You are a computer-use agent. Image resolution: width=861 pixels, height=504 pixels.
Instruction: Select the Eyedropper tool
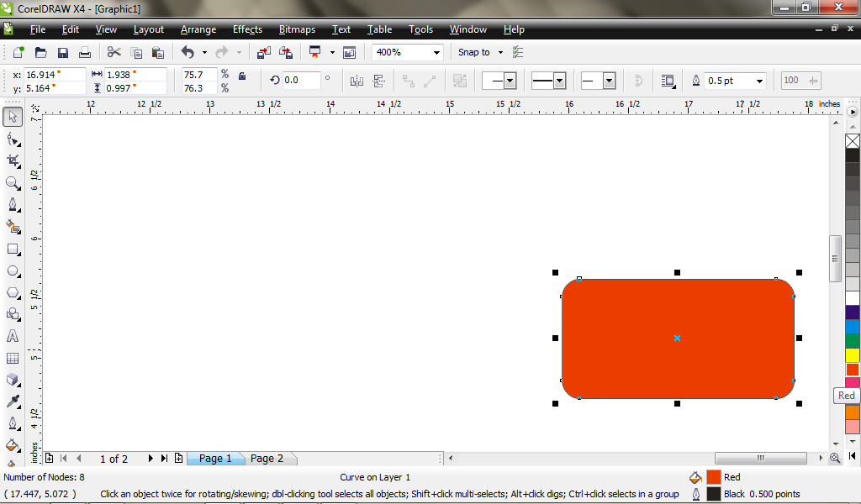point(13,402)
